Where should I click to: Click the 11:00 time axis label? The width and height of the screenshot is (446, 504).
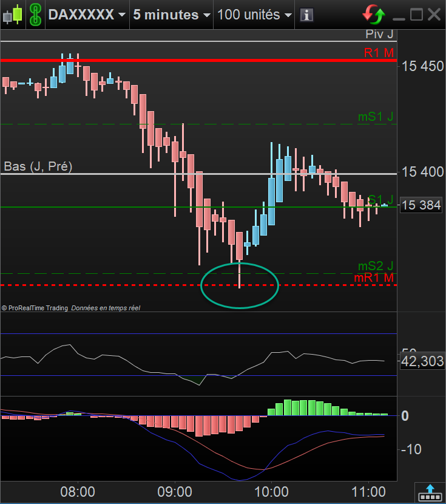[368, 492]
